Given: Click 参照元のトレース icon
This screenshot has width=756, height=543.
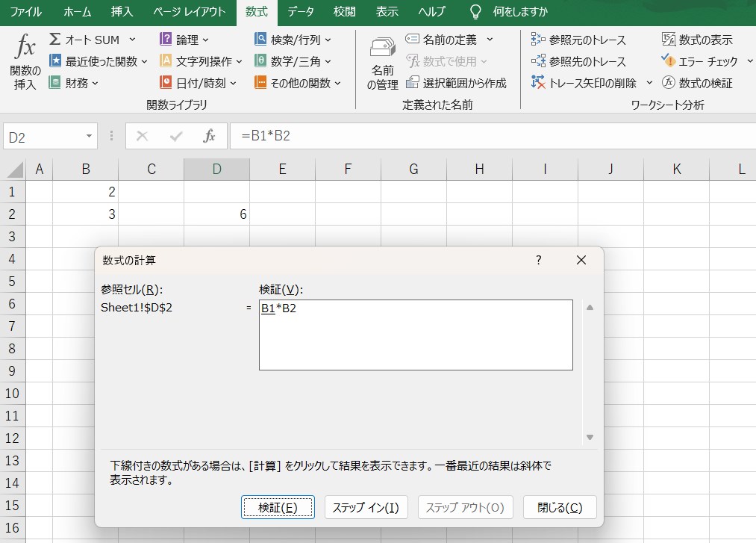Looking at the screenshot, I should [x=538, y=40].
